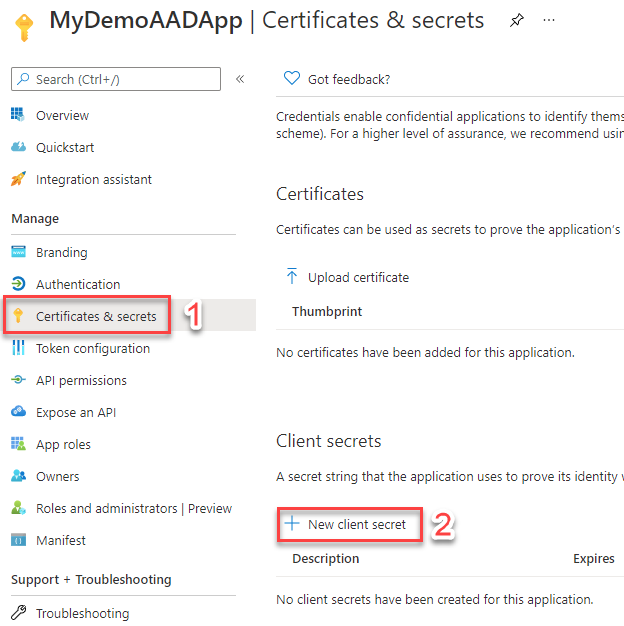Click the Authentication arrow icon
Viewport: 624px width, 626px height.
[18, 283]
